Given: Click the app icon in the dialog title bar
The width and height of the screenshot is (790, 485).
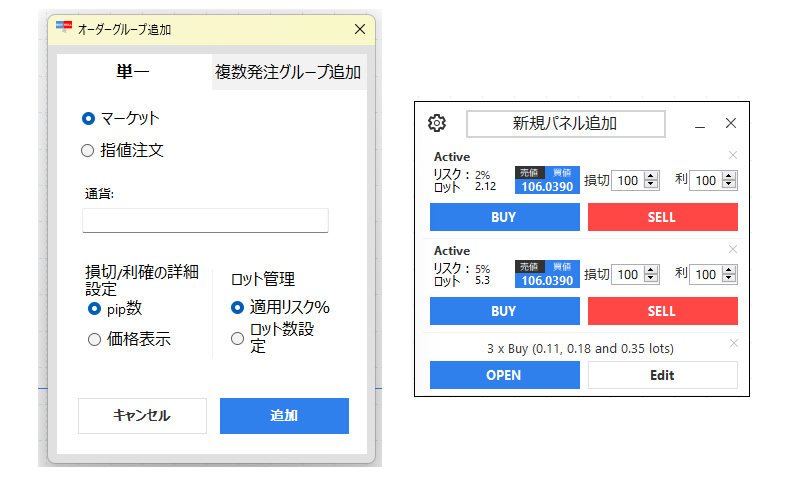Looking at the screenshot, I should click(64, 29).
